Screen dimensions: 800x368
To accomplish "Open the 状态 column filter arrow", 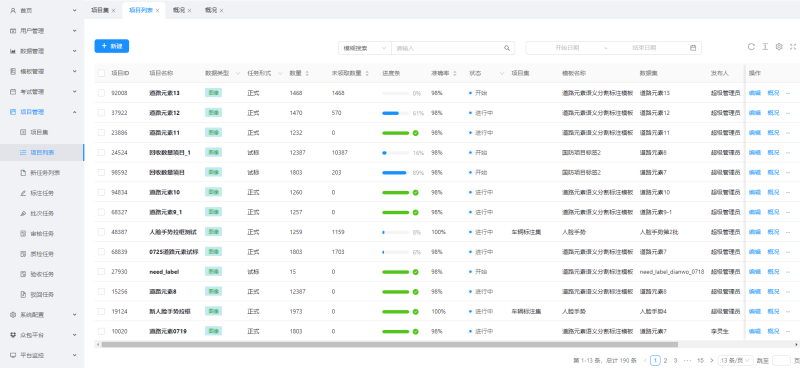I will 502,73.
